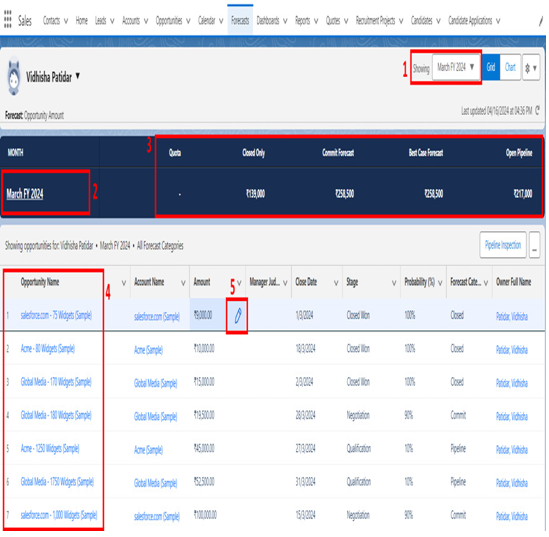Open the forecast settings gear menu
This screenshot has height=537, width=549.
click(531, 68)
